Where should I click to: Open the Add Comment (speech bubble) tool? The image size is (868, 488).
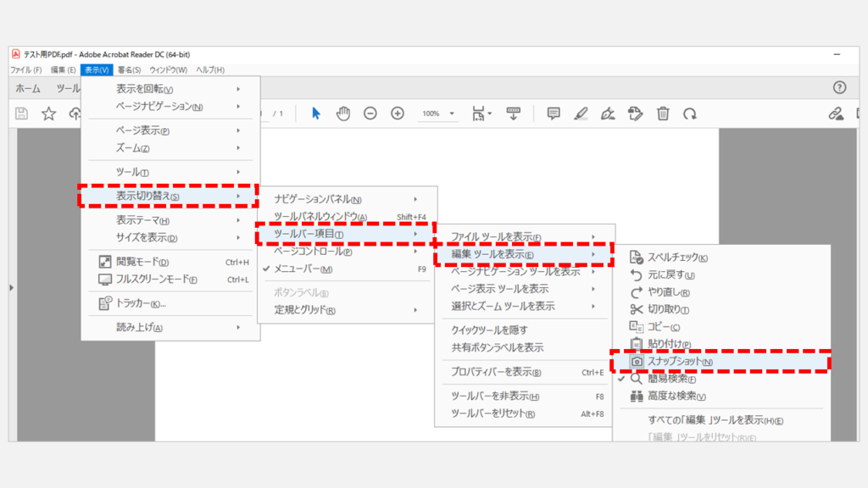tap(554, 112)
